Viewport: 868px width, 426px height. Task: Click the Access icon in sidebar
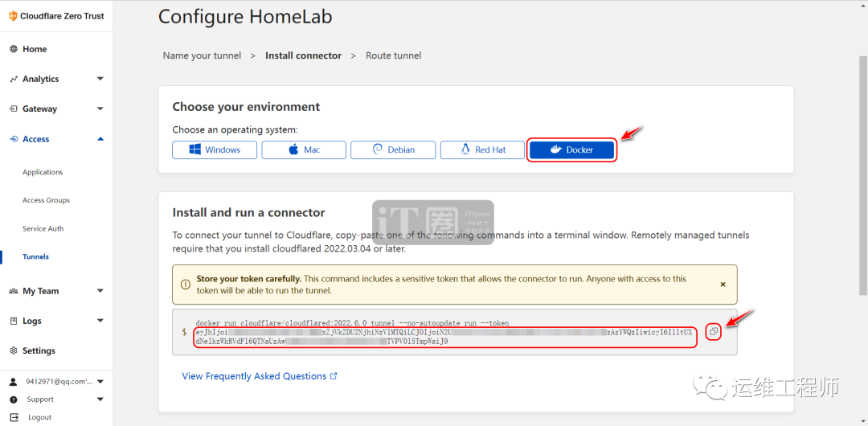click(14, 139)
